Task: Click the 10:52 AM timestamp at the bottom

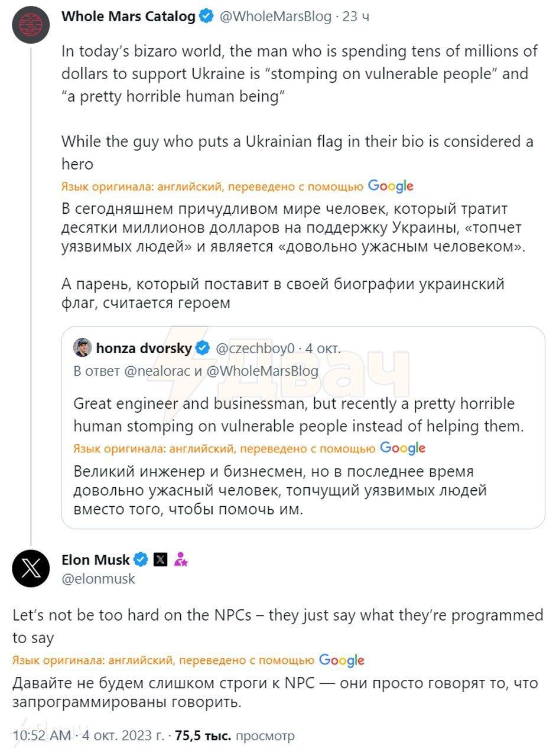Action: point(41,736)
